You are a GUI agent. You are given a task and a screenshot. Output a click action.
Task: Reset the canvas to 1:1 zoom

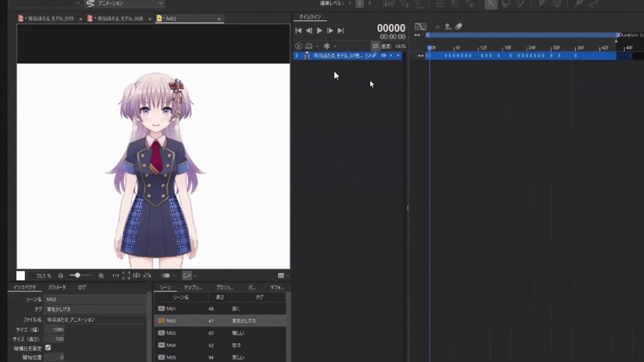115,276
